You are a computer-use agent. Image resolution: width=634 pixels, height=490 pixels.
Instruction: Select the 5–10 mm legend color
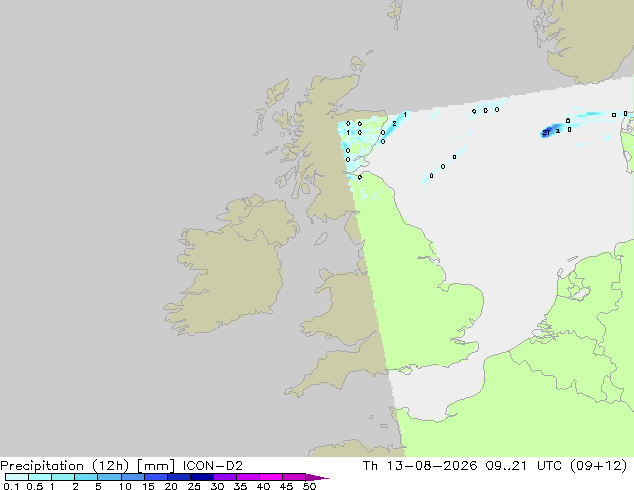(x=110, y=477)
